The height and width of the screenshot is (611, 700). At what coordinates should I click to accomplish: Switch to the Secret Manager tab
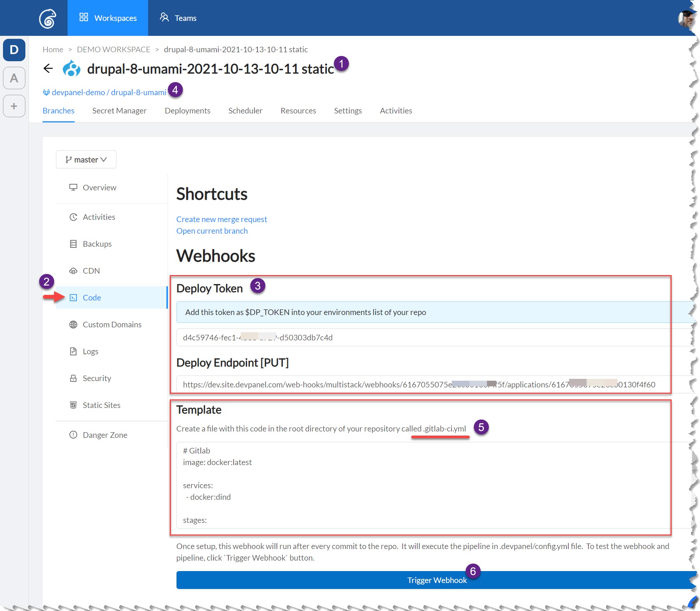coord(119,110)
